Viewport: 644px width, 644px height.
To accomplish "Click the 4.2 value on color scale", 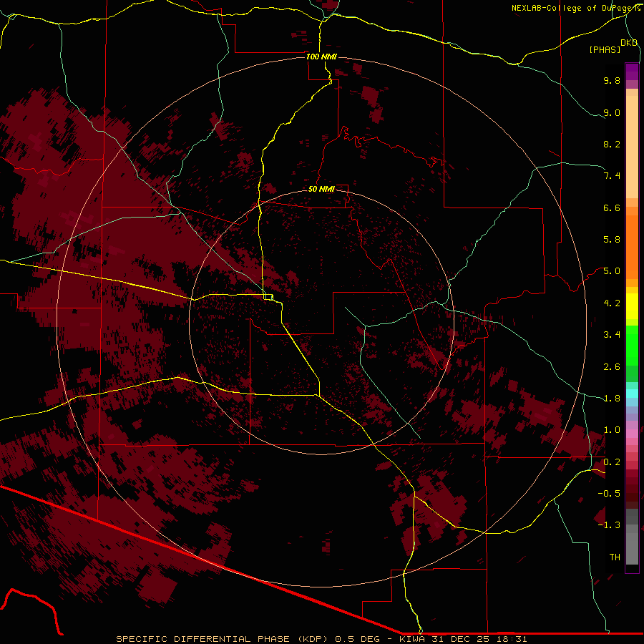I will 612,303.
